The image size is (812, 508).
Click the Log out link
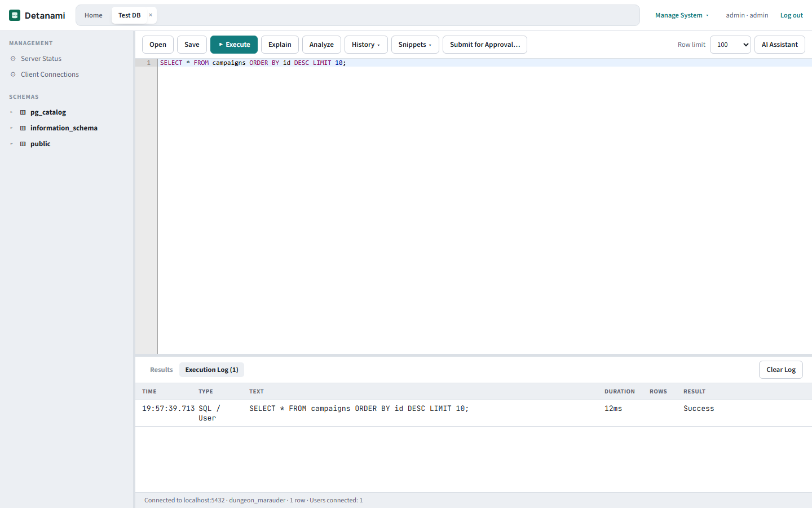point(792,15)
